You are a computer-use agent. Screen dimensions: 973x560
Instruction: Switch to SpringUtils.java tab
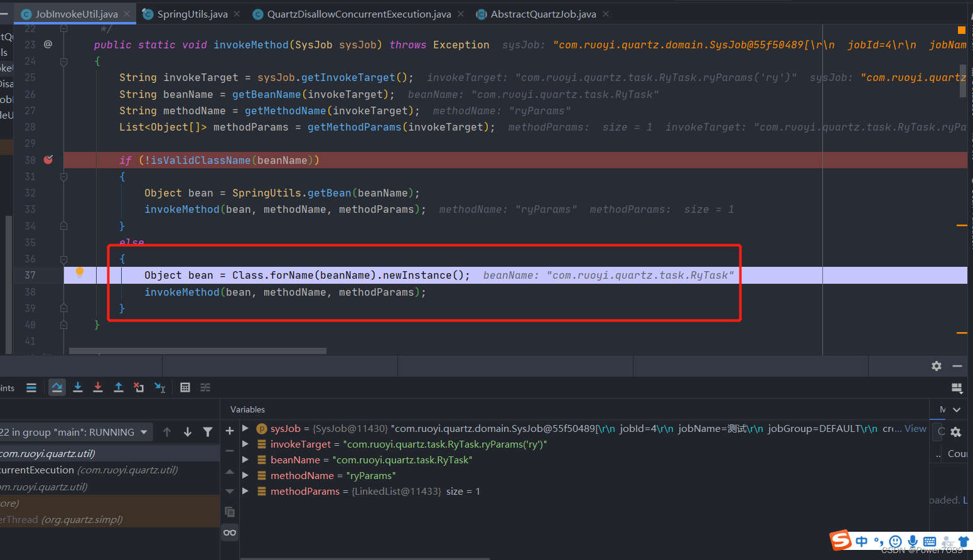192,14
